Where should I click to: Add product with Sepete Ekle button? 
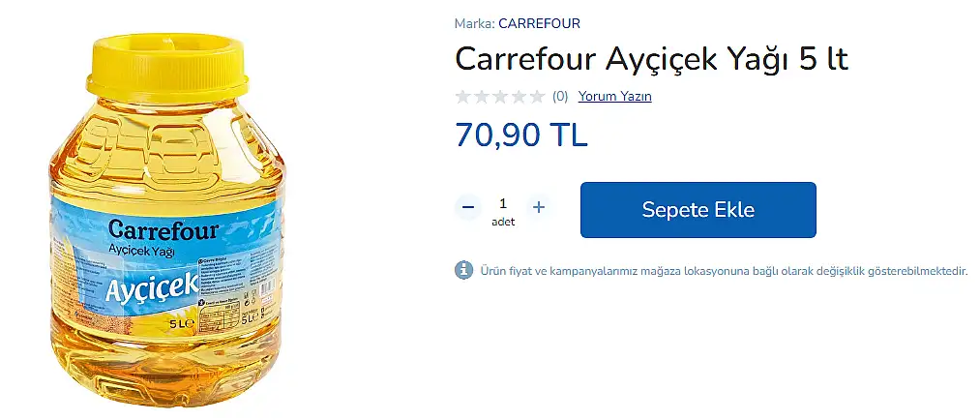tap(698, 210)
